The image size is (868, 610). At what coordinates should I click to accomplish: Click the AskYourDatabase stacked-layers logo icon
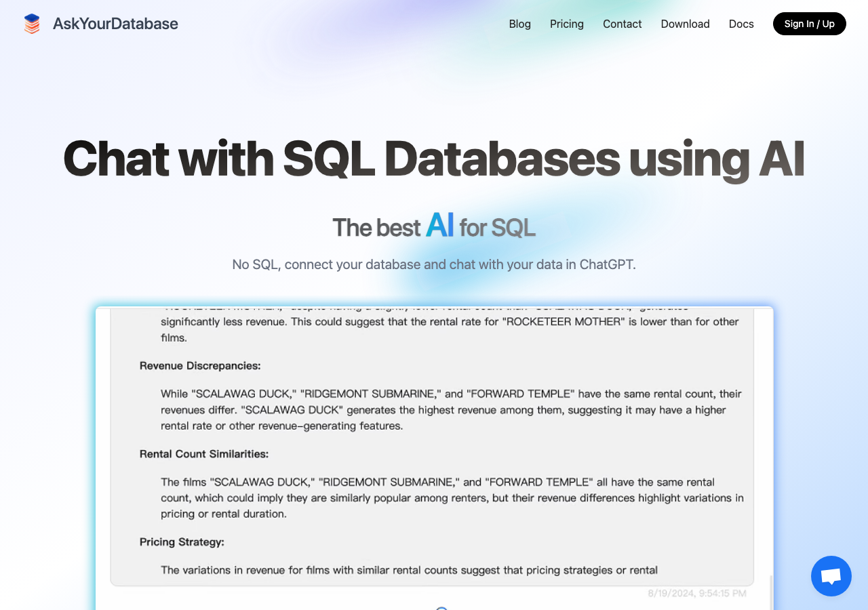point(32,24)
